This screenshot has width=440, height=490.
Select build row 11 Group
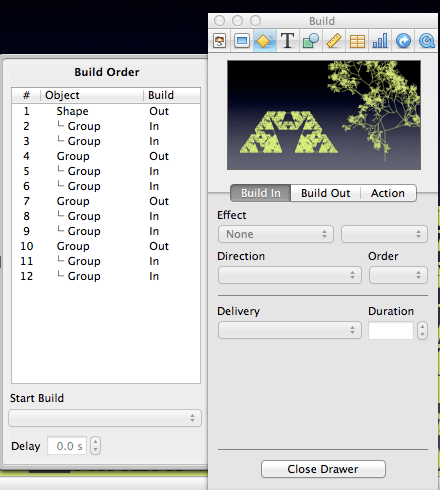coord(106,261)
